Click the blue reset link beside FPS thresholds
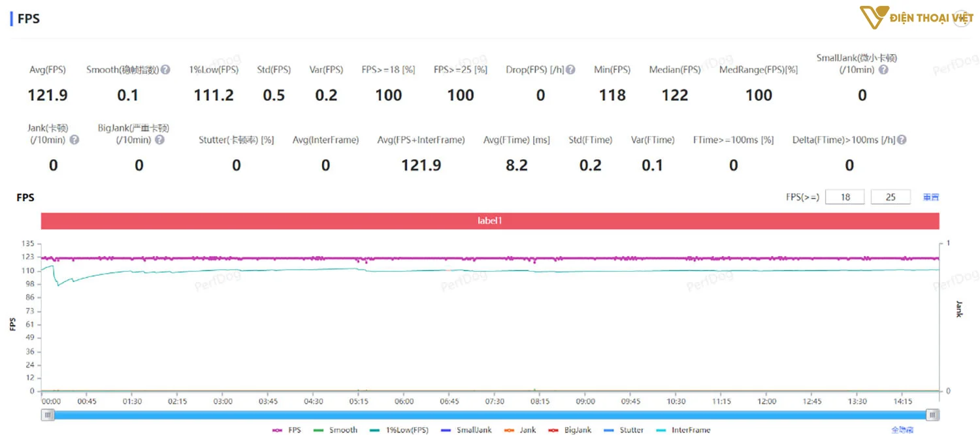 click(x=930, y=197)
